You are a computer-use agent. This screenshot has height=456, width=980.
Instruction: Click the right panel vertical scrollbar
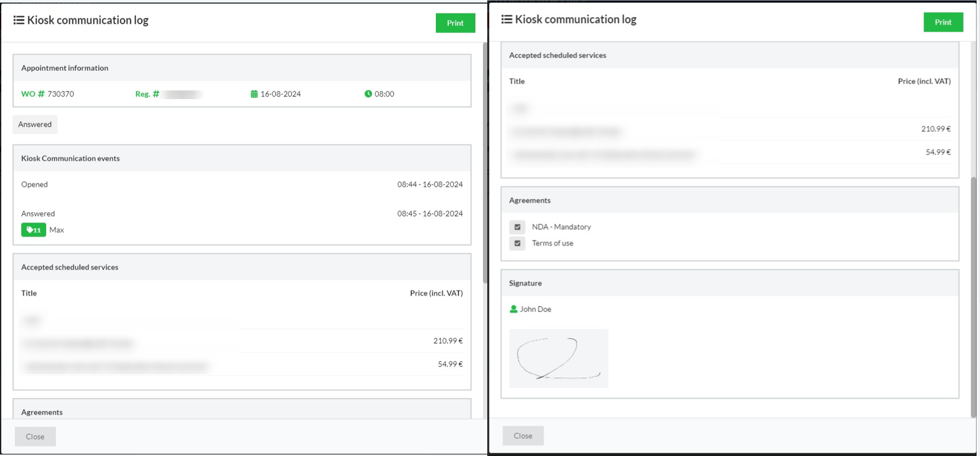pos(974,297)
